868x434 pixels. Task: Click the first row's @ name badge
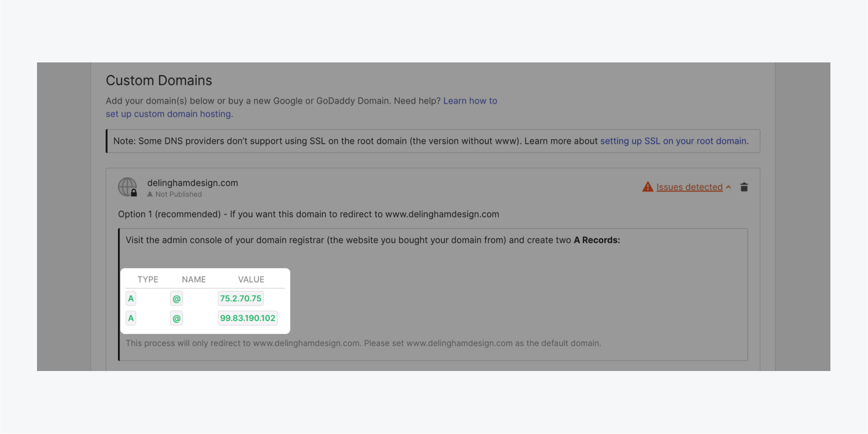pyautogui.click(x=177, y=299)
